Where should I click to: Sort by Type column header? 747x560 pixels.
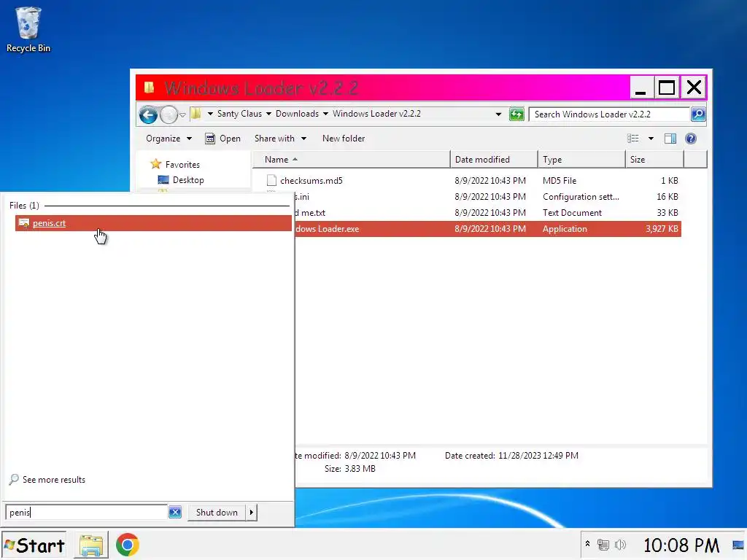point(581,160)
